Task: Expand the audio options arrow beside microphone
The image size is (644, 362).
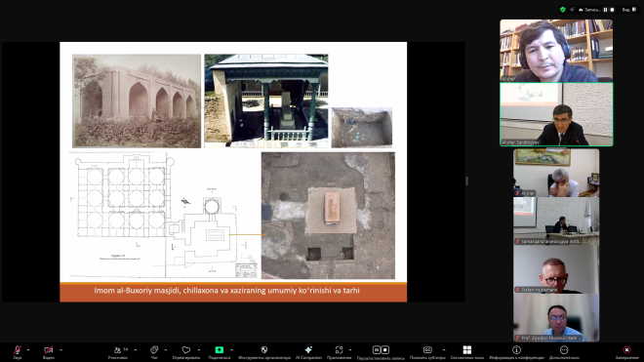Action: (28, 350)
